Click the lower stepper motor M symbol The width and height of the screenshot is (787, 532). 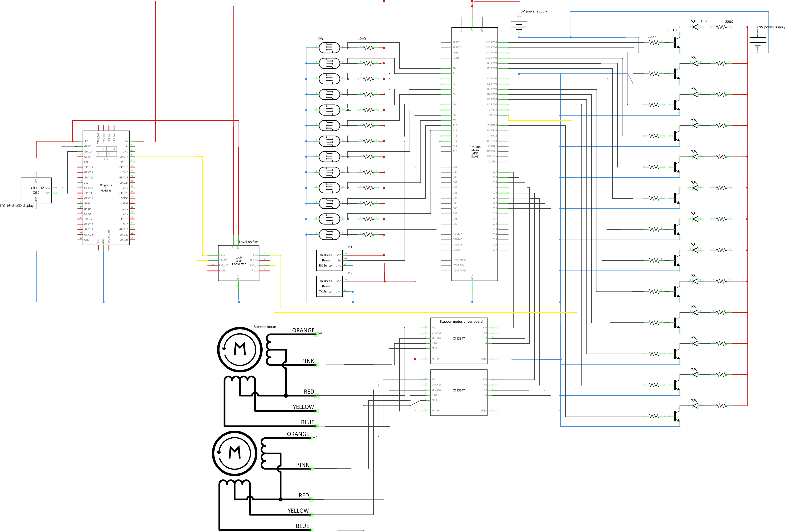pos(235,453)
